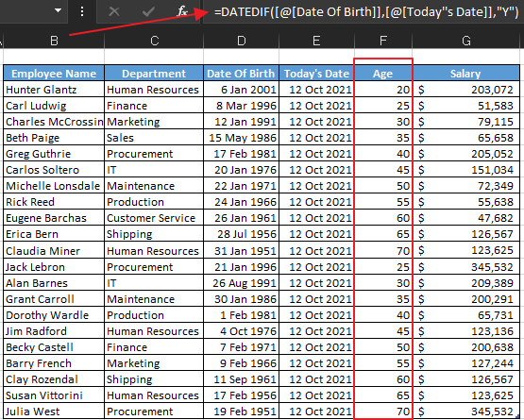Select column G header
This screenshot has width=524, height=420.
466,41
